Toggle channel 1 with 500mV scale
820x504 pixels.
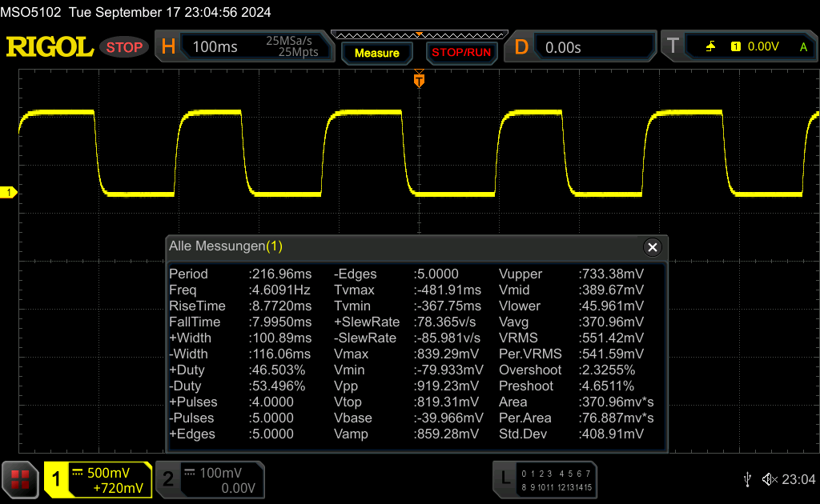click(x=98, y=479)
